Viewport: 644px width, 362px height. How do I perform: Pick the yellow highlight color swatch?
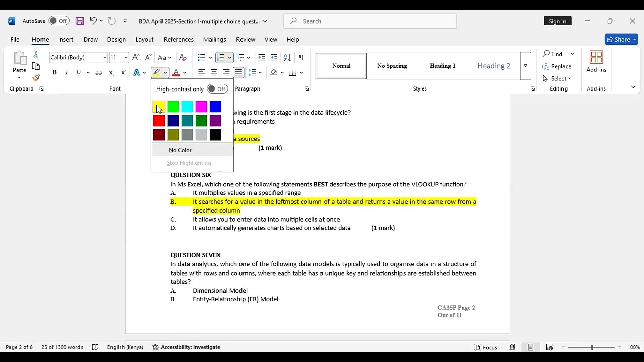(x=158, y=107)
